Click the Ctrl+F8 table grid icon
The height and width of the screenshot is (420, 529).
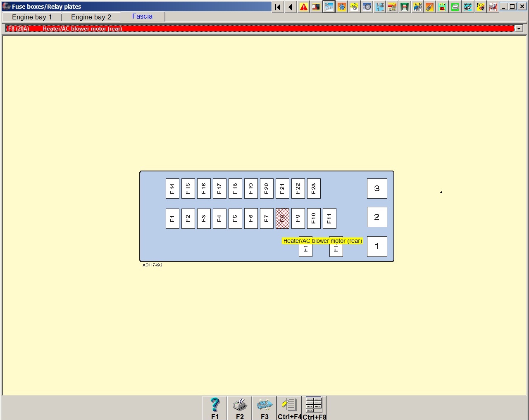314,408
